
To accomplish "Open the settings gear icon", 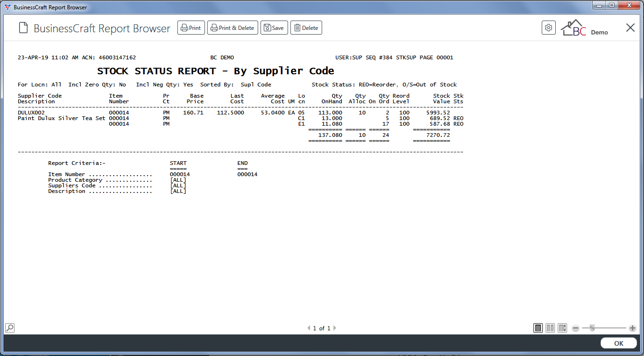I will click(549, 28).
